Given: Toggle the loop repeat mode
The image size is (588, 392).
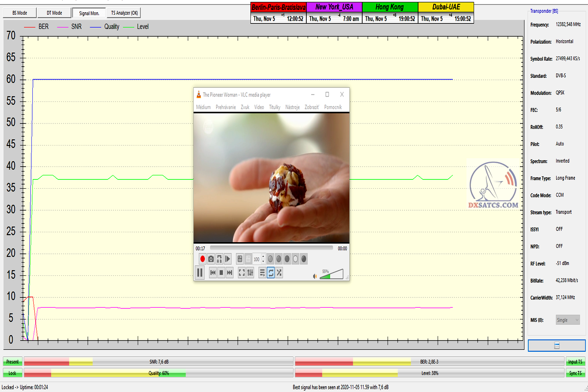Looking at the screenshot, I should click(x=270, y=273).
